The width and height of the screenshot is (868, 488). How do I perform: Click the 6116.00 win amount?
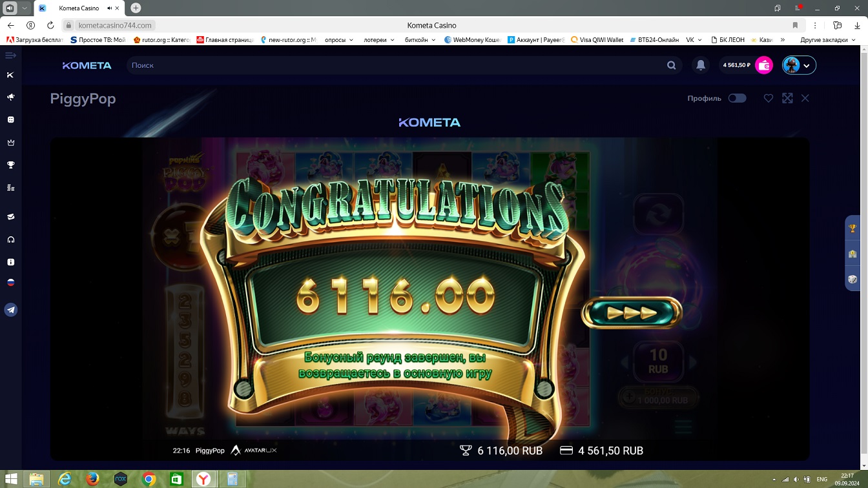coord(395,297)
